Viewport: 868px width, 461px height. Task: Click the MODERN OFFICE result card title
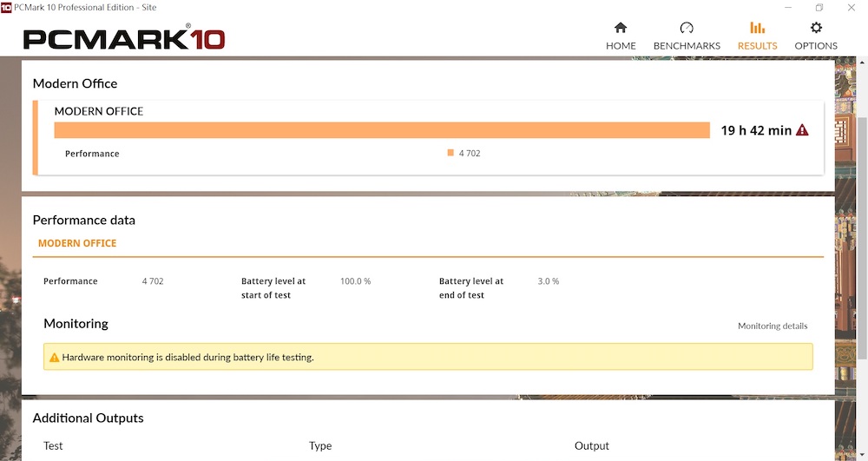point(99,111)
